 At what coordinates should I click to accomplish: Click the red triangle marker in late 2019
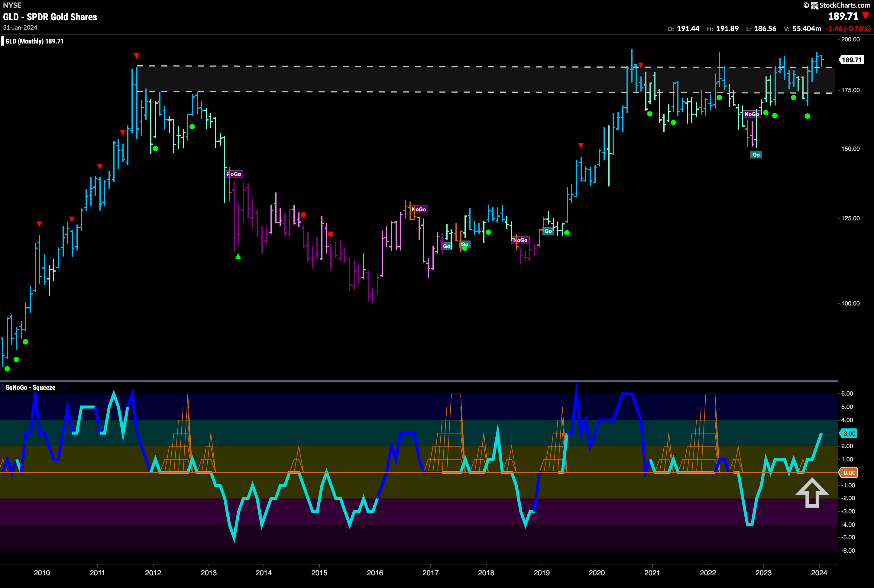[581, 146]
